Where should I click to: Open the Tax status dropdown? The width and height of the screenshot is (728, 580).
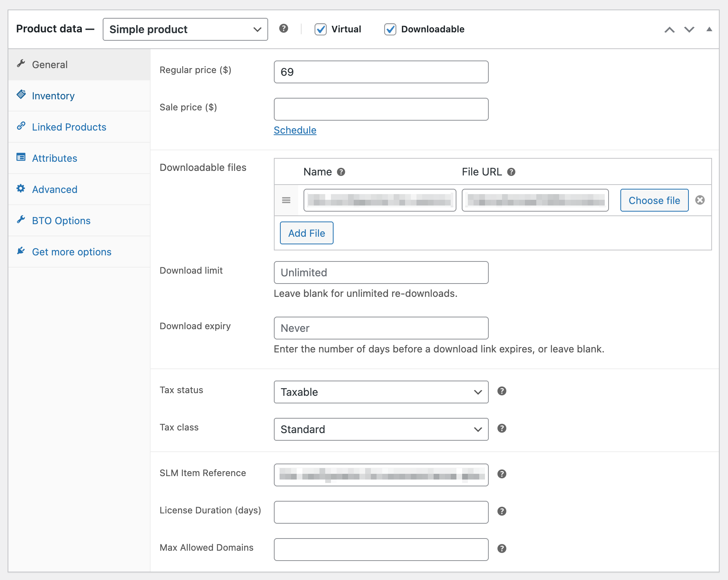[381, 392]
